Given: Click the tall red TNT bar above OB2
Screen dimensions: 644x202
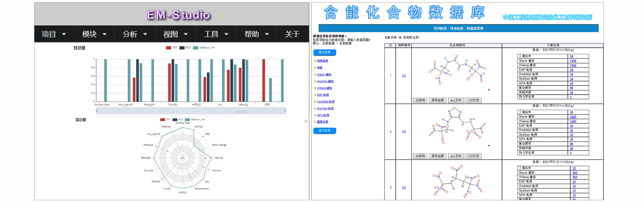Looking at the screenshot, I should 263,80.
